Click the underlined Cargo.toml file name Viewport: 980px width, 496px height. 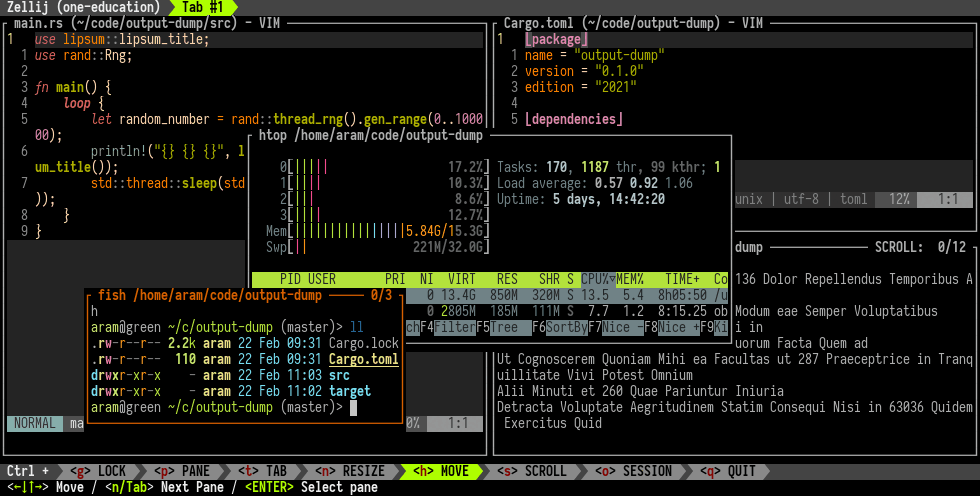click(x=364, y=359)
